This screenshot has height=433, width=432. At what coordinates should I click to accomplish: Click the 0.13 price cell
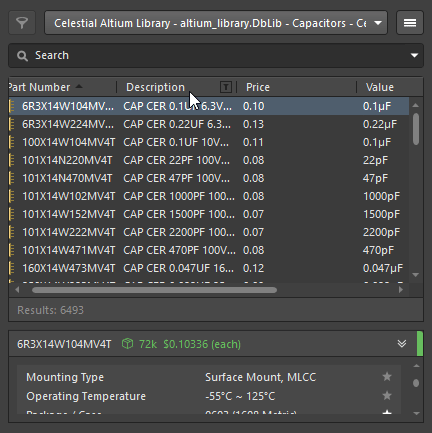[x=253, y=124]
